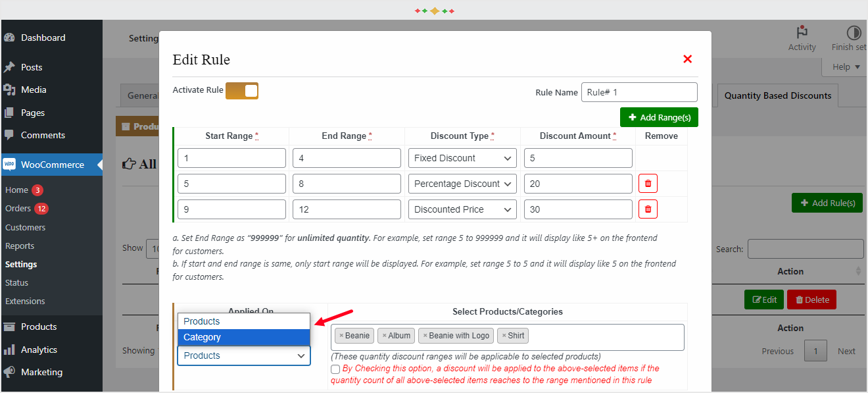Click into the Rule Name input field
Viewport: 868px width, 393px height.
639,92
